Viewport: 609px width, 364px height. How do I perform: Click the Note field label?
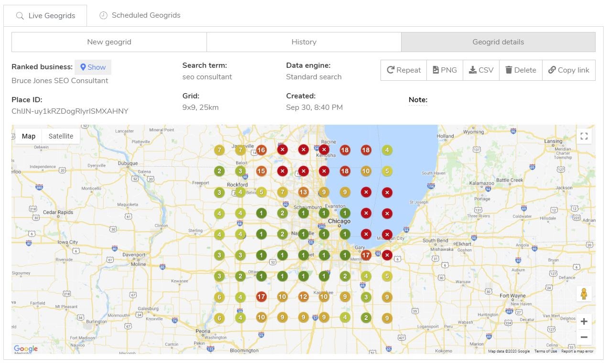(x=418, y=100)
